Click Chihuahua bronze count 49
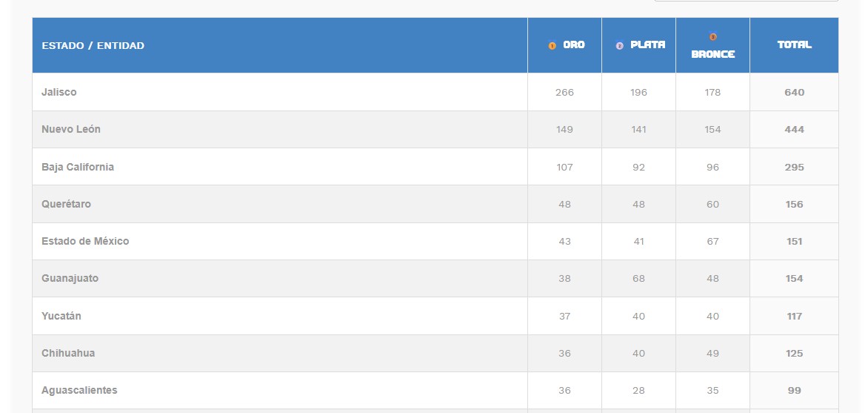Image resolution: width=868 pixels, height=413 pixels. coord(713,354)
